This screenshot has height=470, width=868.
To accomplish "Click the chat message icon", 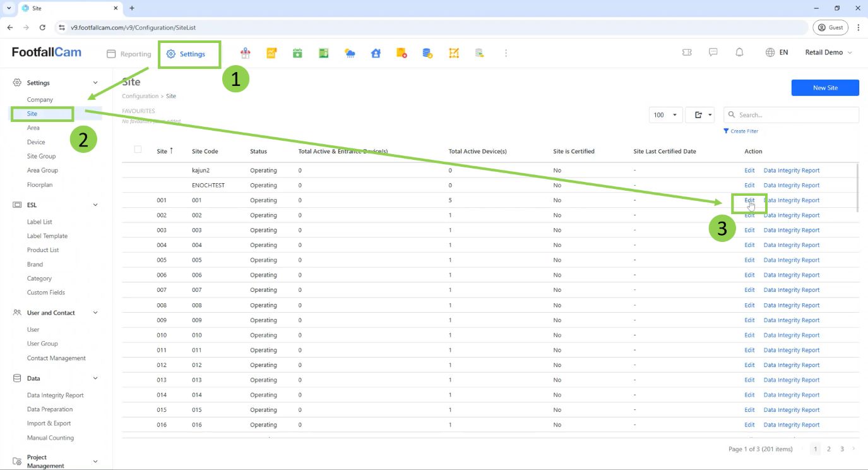I will click(x=713, y=52).
